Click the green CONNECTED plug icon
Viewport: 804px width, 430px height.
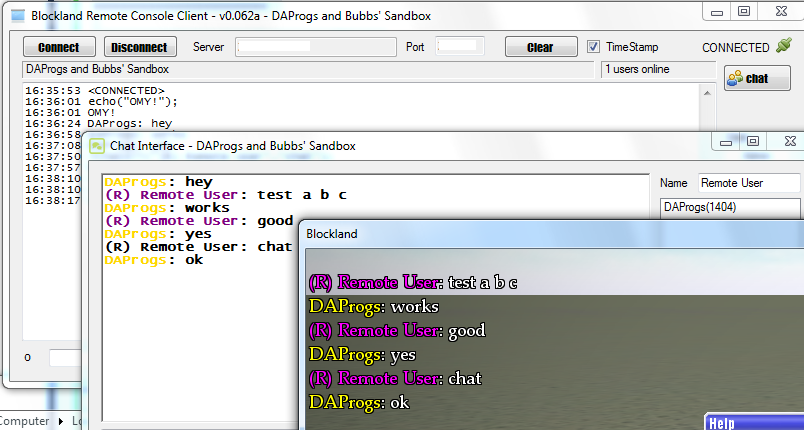click(x=783, y=46)
